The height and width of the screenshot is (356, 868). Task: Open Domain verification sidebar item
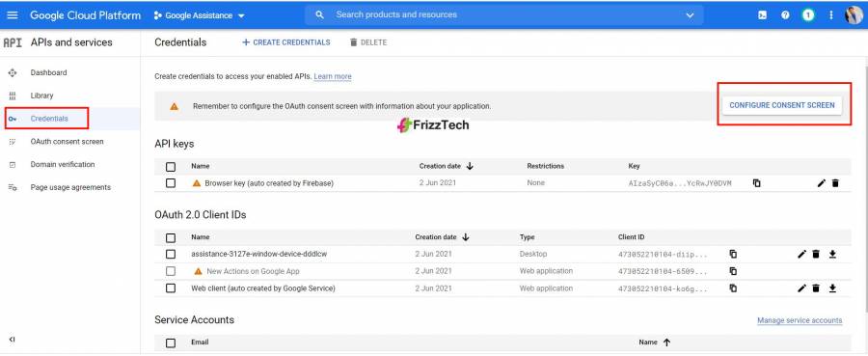(x=63, y=164)
